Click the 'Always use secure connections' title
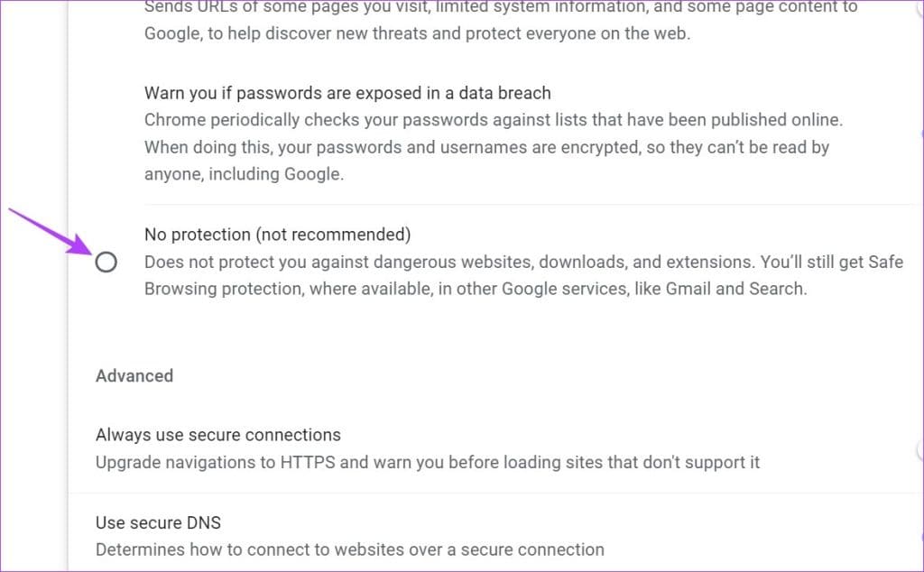Image resolution: width=924 pixels, height=572 pixels. tap(217, 435)
